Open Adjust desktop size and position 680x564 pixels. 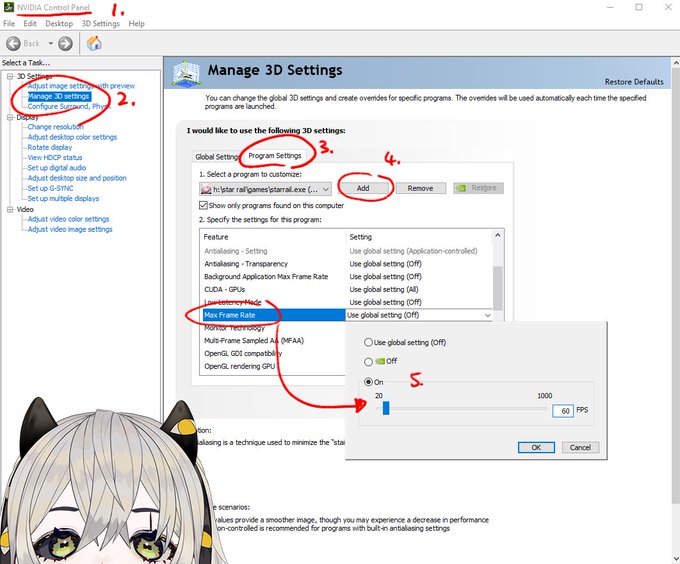tap(77, 178)
